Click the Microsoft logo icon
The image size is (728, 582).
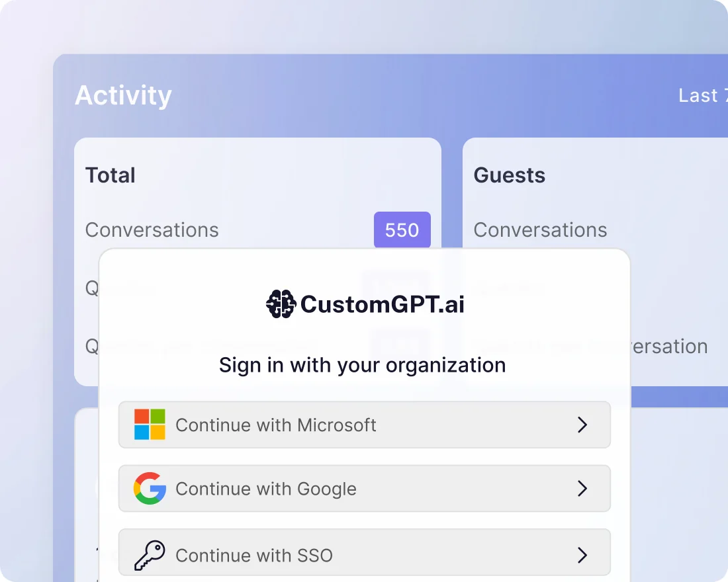(150, 424)
